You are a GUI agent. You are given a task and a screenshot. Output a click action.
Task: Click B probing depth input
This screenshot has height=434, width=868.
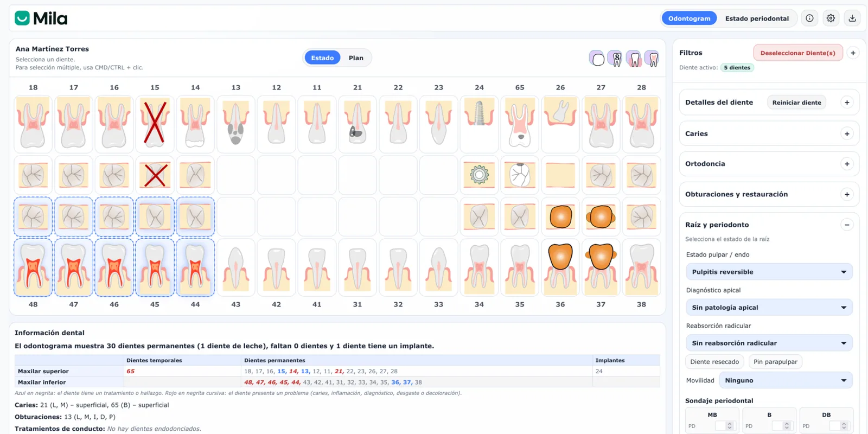click(x=781, y=426)
